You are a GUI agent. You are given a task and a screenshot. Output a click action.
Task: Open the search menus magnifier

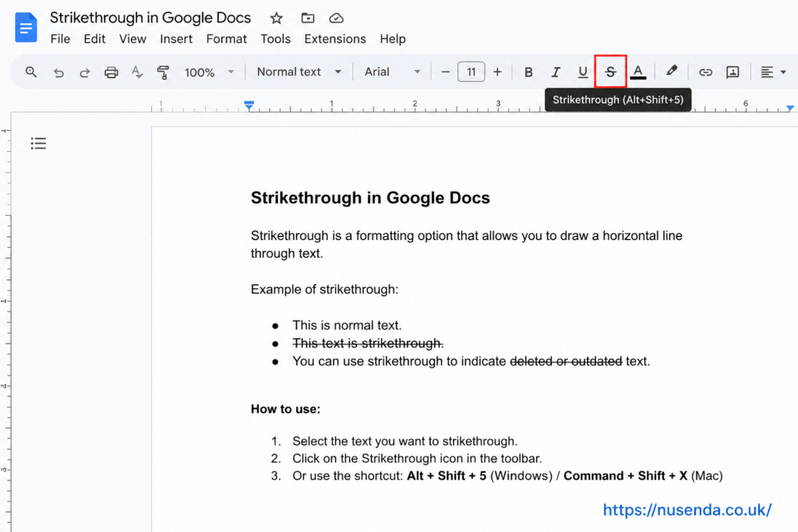click(31, 72)
